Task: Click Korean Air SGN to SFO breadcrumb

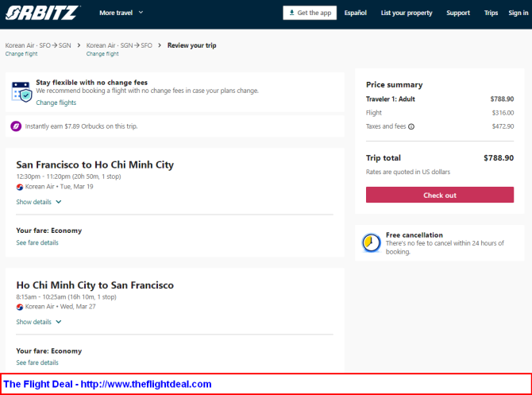Action: tap(119, 45)
